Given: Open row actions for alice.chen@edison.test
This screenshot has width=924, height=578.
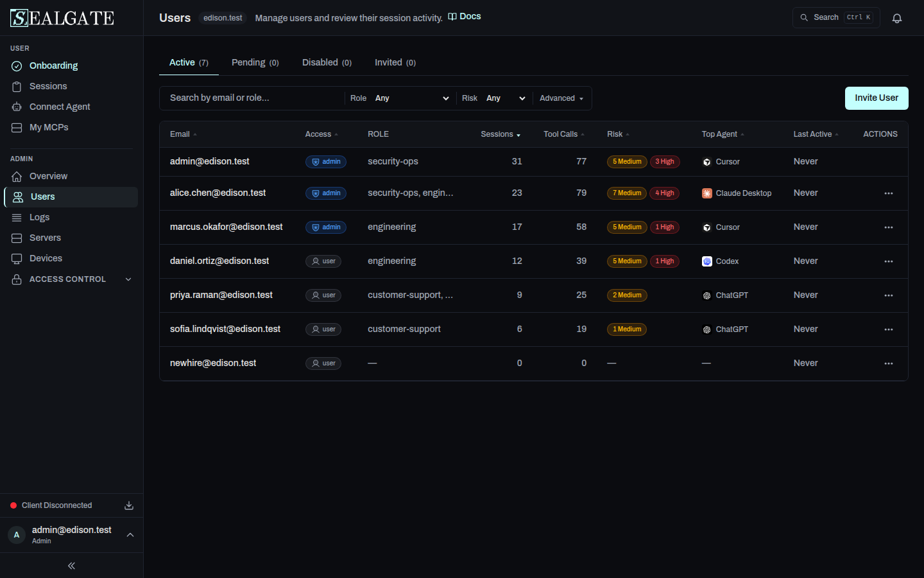Looking at the screenshot, I should [889, 193].
